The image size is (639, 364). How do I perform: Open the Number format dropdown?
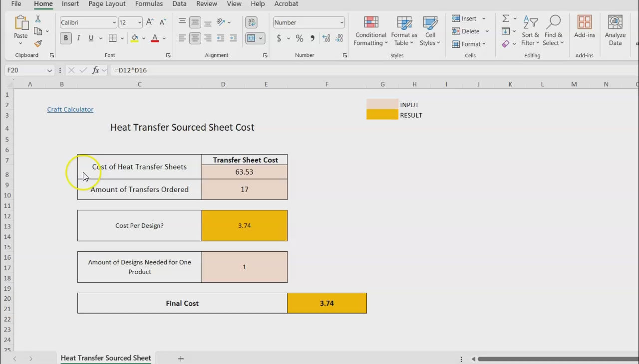click(341, 22)
